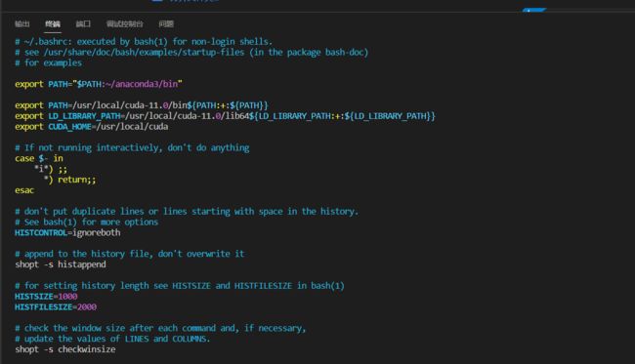The height and width of the screenshot is (364, 635).
Task: Click the 'shopt -s histappend' line
Action: 61,264
